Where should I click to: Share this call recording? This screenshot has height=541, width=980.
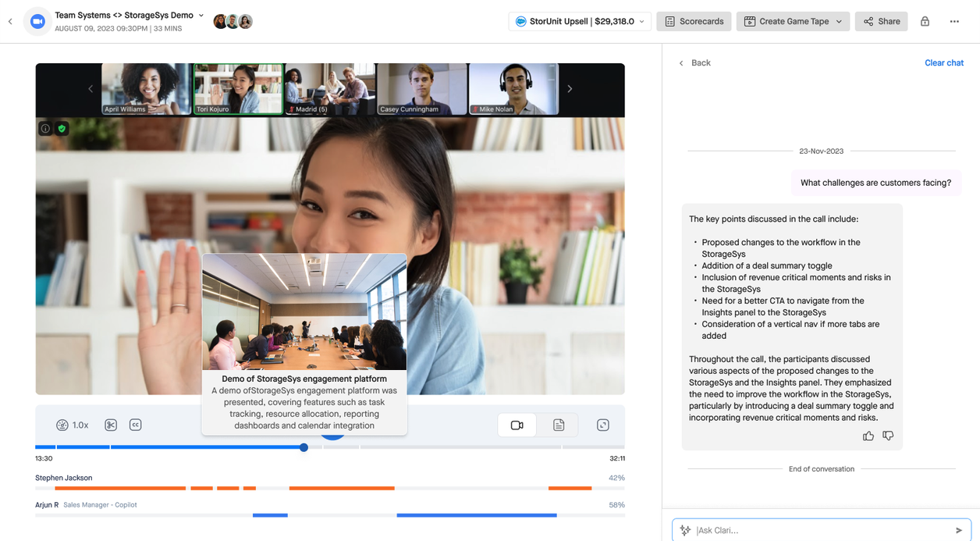point(882,22)
